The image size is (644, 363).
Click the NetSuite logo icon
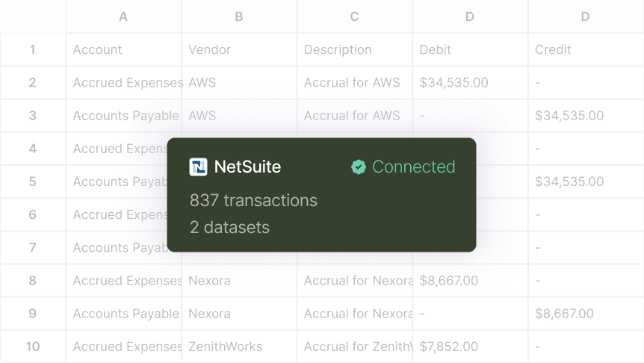tap(198, 167)
